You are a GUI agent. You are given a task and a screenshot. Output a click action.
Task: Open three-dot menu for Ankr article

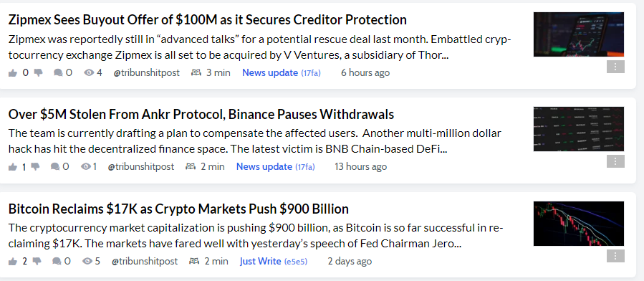click(x=615, y=161)
